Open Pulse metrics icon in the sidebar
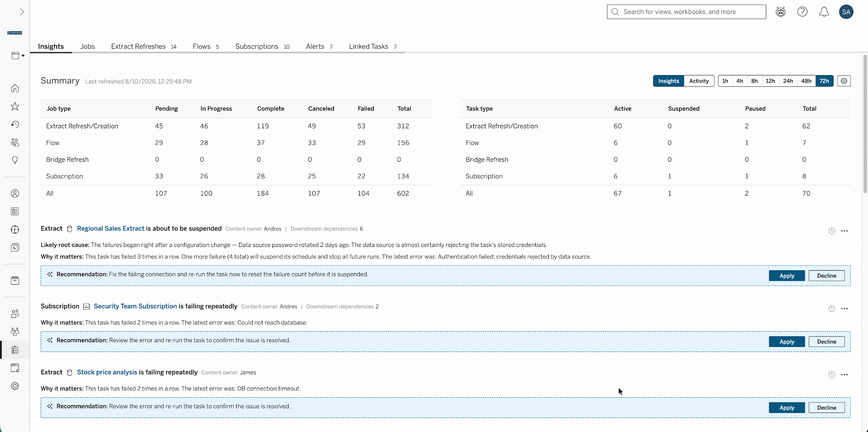Viewport: 868px width, 432px height. click(x=15, y=248)
